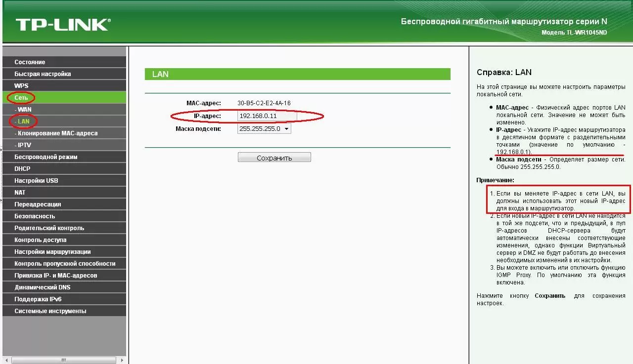
Task: Open the Состояние menu item
Action: click(x=30, y=62)
